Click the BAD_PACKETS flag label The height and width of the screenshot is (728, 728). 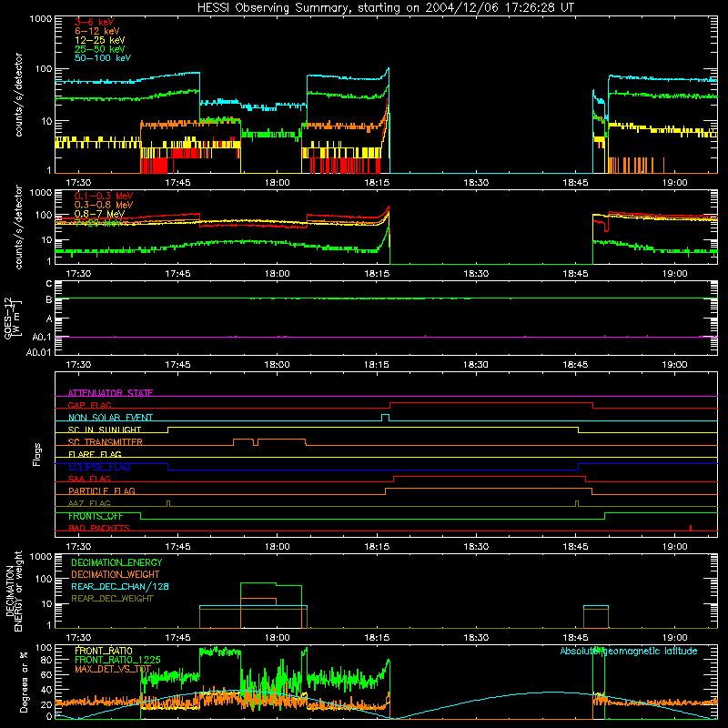[x=99, y=528]
